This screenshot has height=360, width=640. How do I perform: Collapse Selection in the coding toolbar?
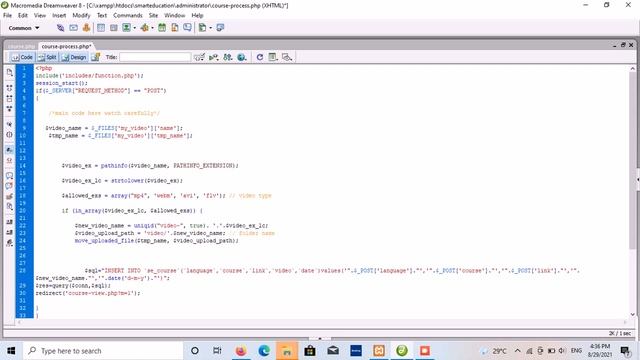pos(9,98)
